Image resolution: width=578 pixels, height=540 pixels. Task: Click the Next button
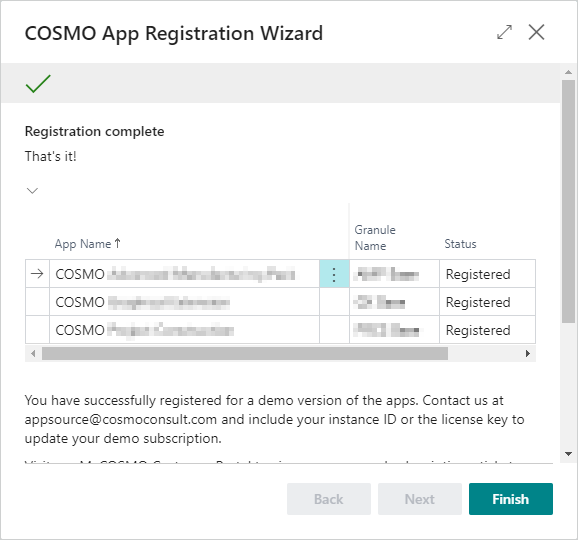[419, 499]
